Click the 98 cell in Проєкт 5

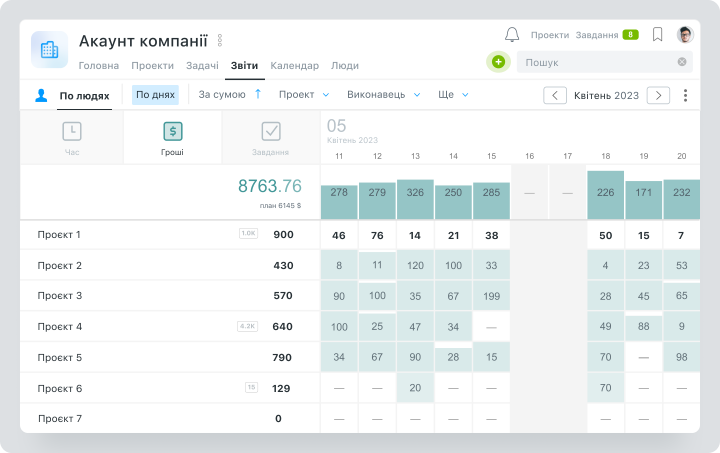point(681,357)
